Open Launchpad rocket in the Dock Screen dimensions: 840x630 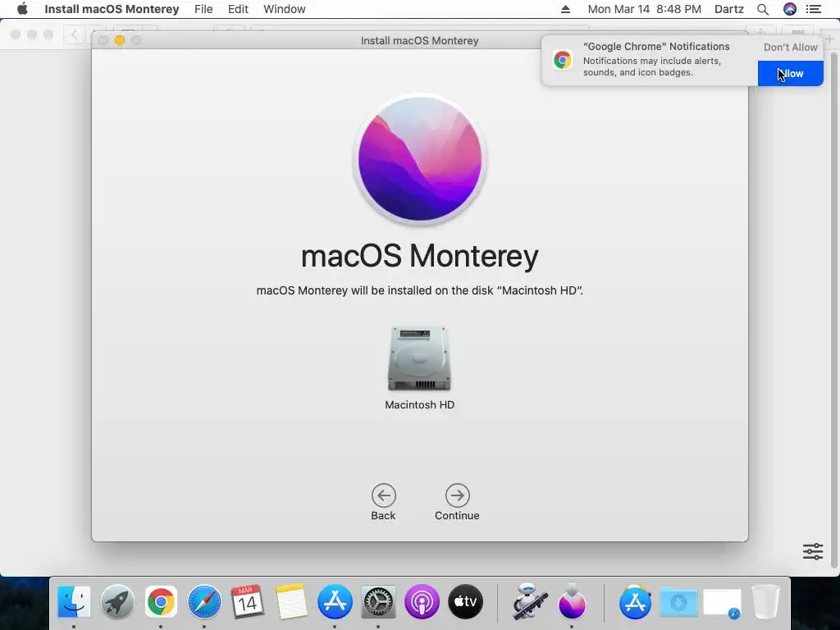tap(117, 601)
